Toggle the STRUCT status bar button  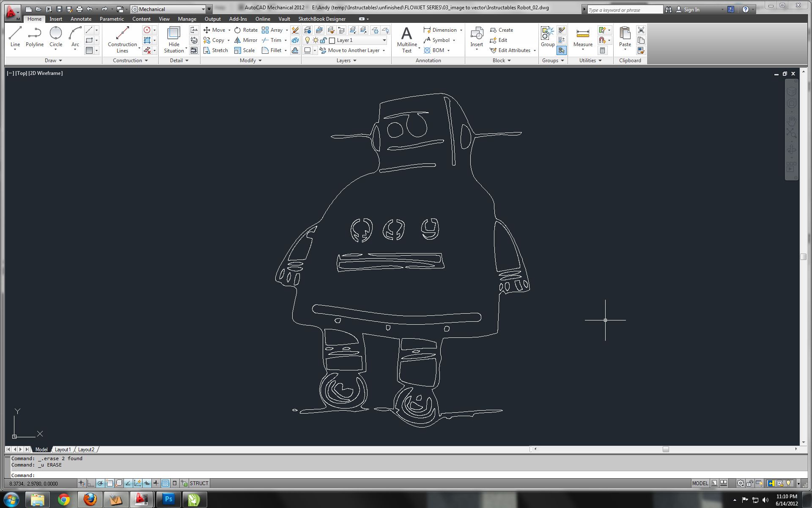199,483
